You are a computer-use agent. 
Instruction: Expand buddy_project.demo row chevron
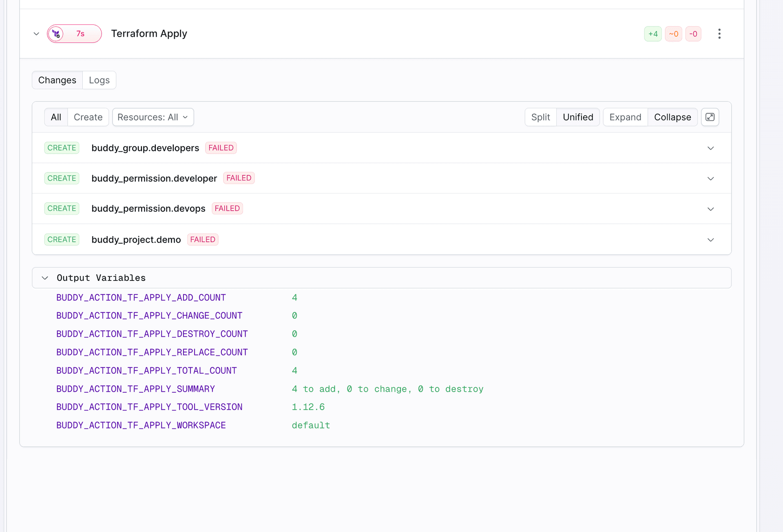(x=710, y=240)
